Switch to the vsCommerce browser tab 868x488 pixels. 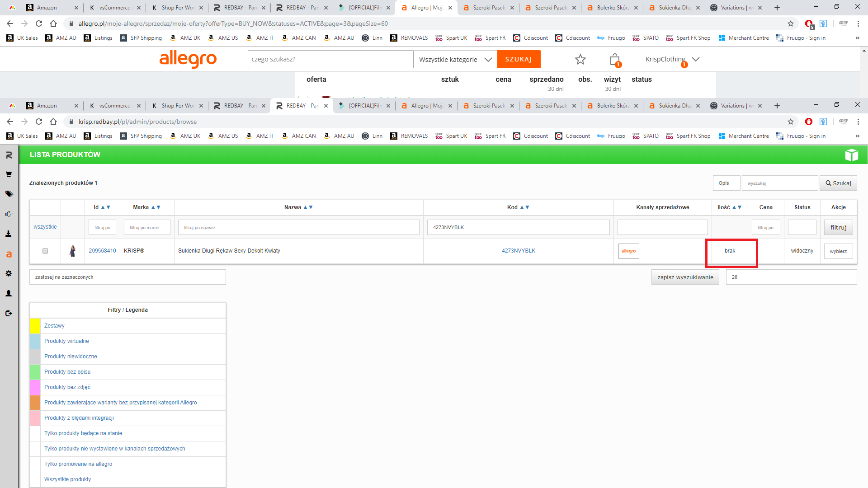tap(114, 105)
